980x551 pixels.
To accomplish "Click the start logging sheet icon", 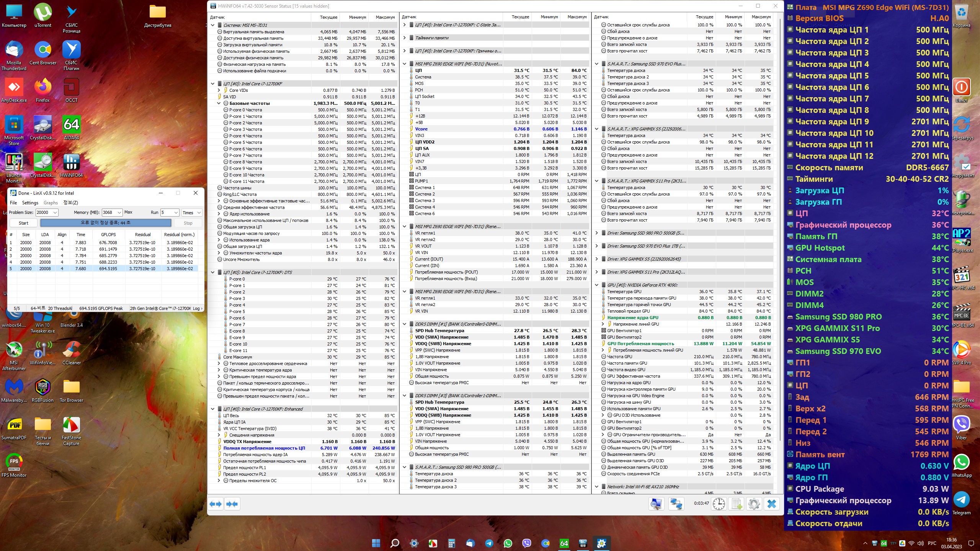I will coord(737,504).
